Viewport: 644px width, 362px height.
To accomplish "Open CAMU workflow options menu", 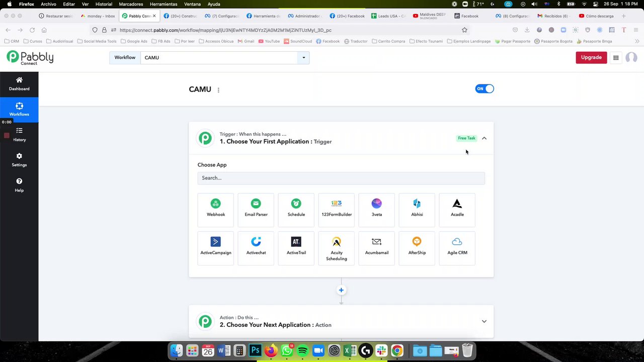I will (218, 90).
